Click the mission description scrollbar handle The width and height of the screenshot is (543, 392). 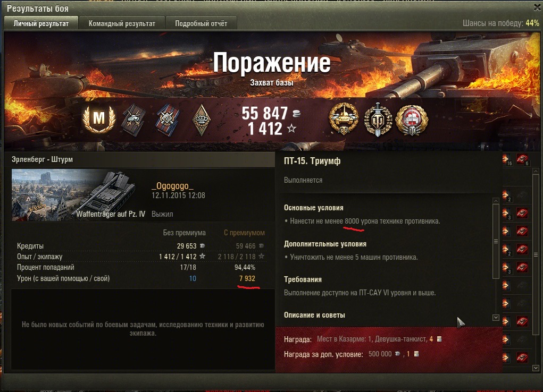[x=496, y=241]
